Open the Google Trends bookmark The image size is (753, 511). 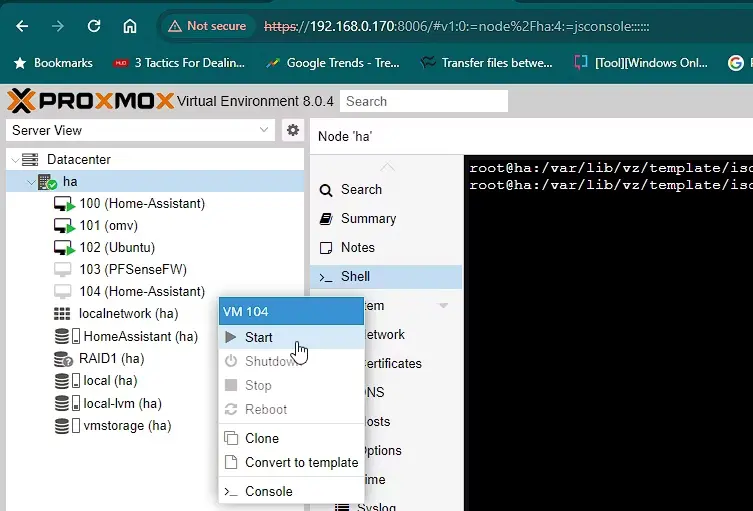coord(333,63)
